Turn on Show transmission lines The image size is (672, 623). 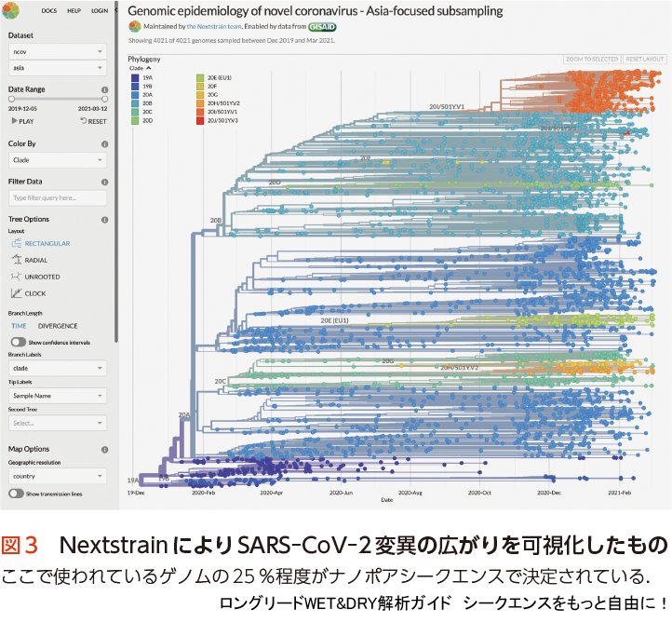click(17, 494)
